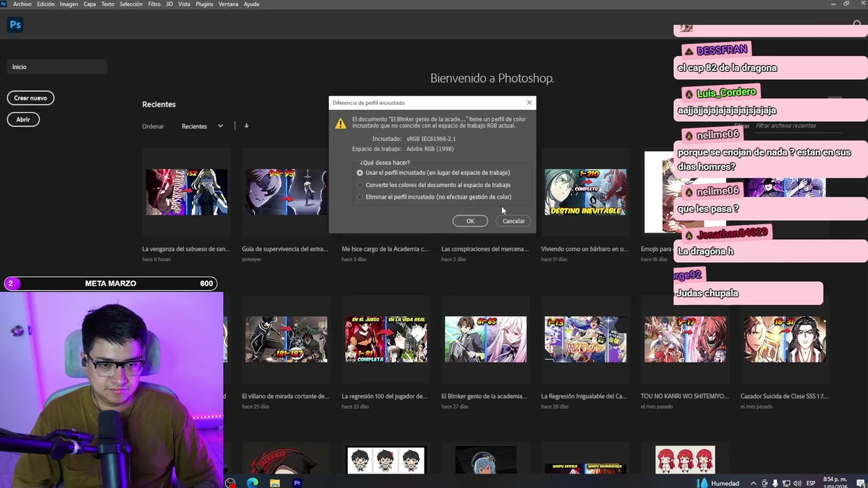Click the warning triangle icon in dialog
Screen dimensions: 868x488
point(341,124)
